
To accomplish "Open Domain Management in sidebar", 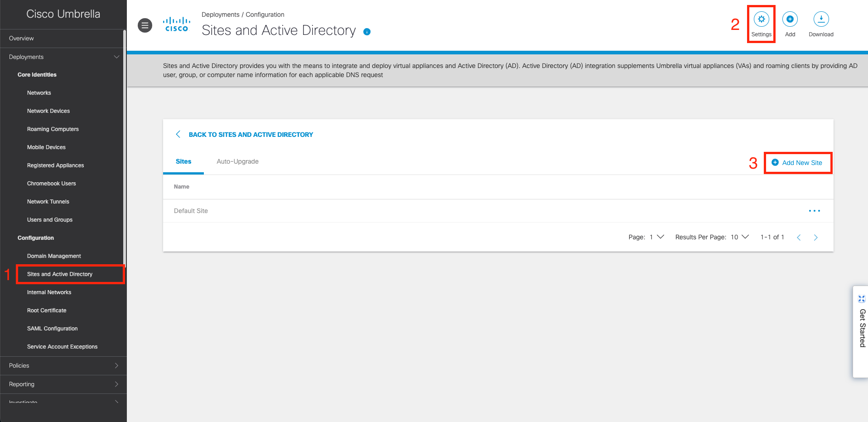I will pyautogui.click(x=54, y=256).
